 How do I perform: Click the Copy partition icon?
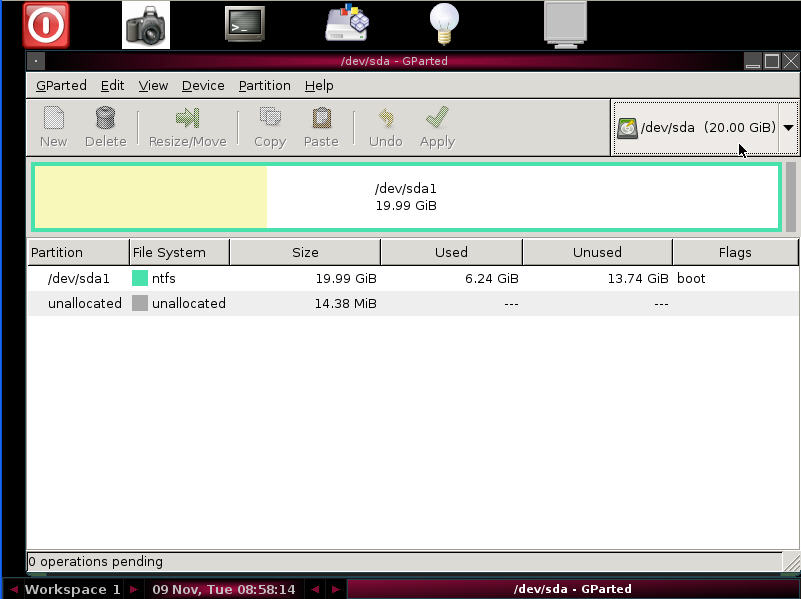(269, 127)
